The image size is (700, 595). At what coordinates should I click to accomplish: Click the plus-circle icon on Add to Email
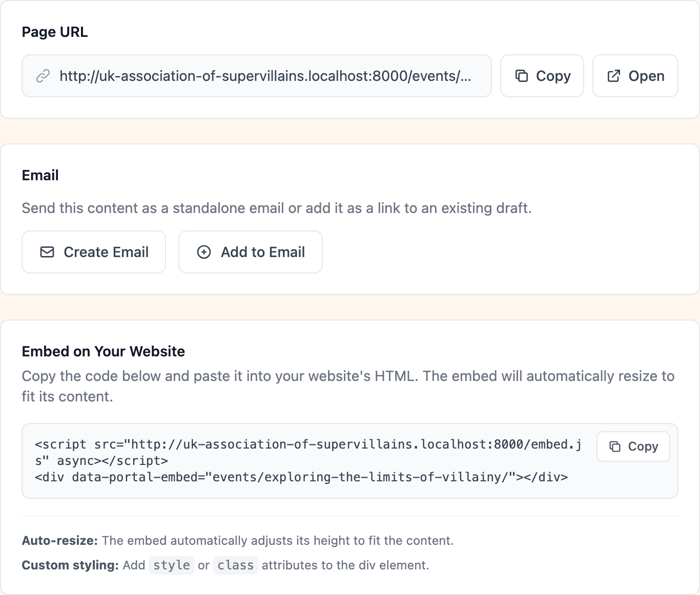[204, 252]
